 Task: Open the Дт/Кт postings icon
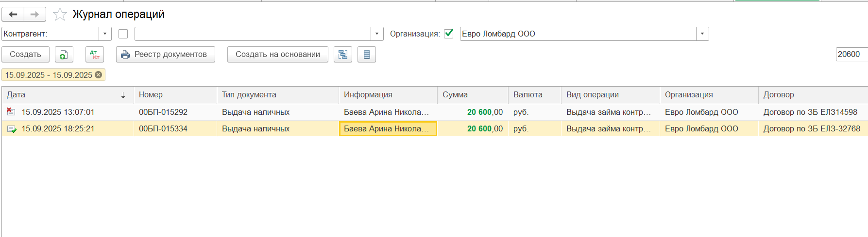click(95, 55)
